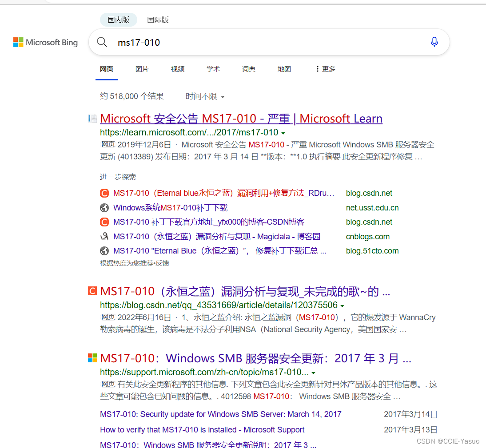
Task: Click the blog.csdn.net domain beside the 补丁下载官方地址 link
Action: (x=369, y=222)
